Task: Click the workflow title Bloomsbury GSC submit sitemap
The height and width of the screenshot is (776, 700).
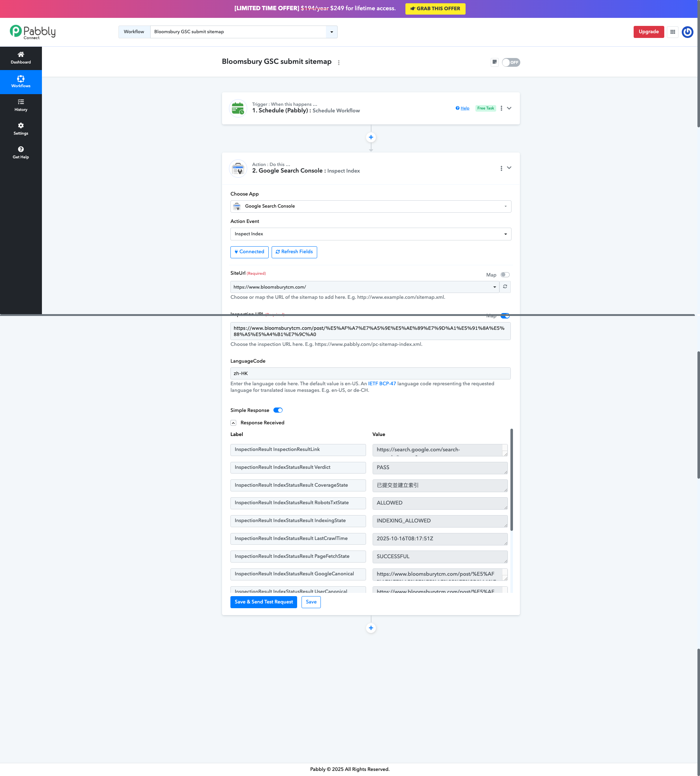Action: point(277,62)
